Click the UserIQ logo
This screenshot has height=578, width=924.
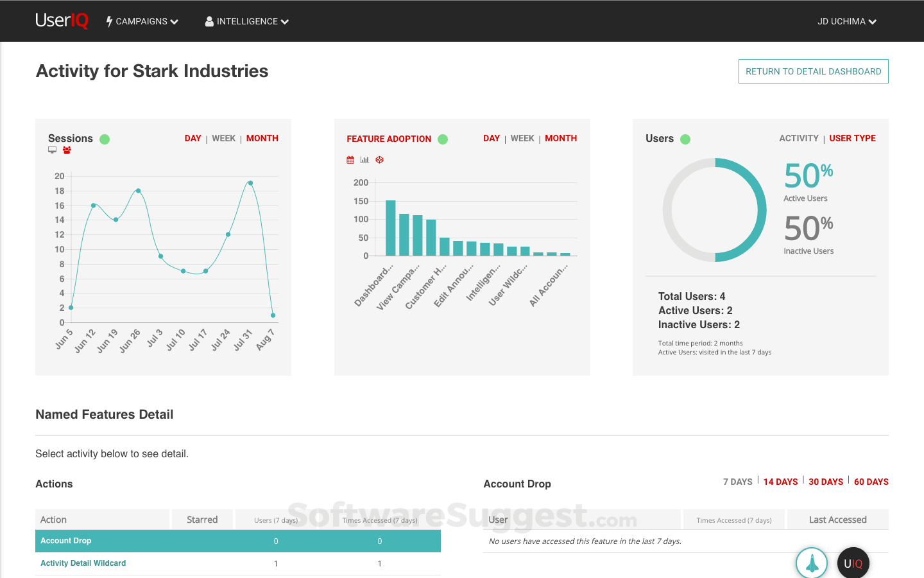click(x=62, y=21)
